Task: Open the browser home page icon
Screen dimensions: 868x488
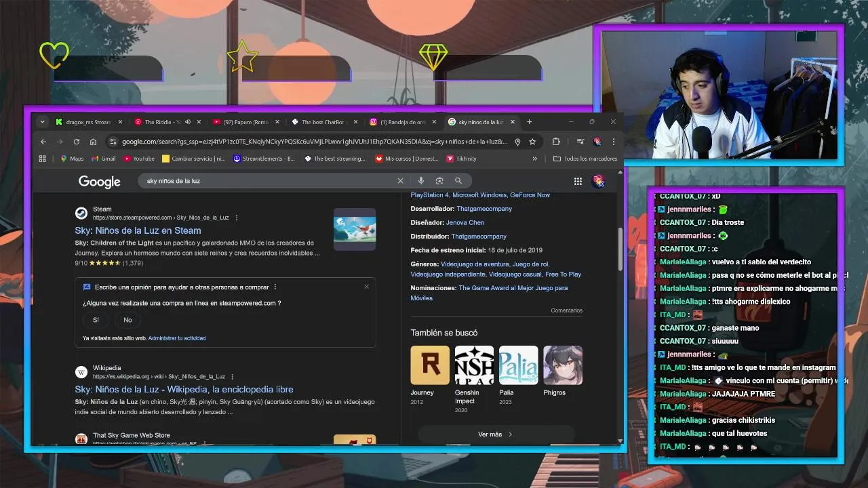Action: (x=93, y=142)
